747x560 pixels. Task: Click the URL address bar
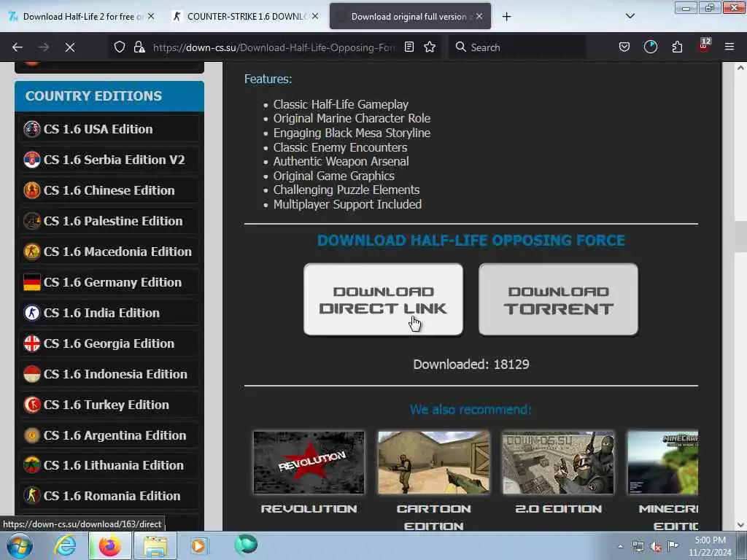click(274, 47)
